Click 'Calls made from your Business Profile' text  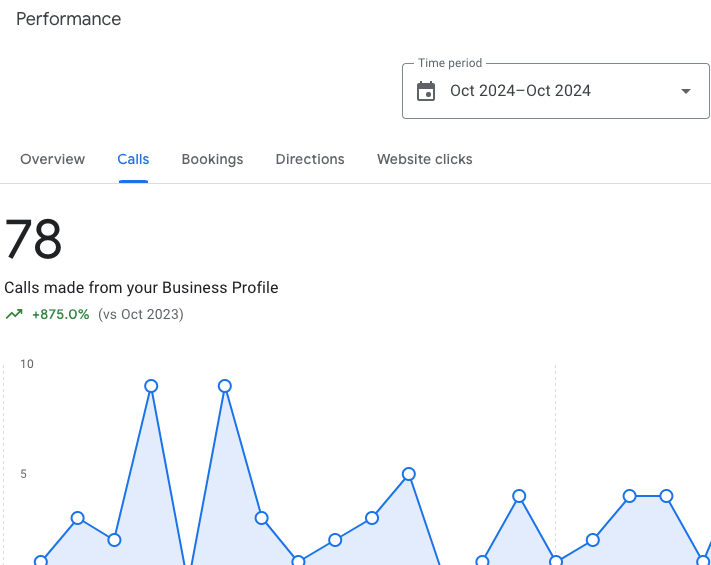tap(141, 288)
